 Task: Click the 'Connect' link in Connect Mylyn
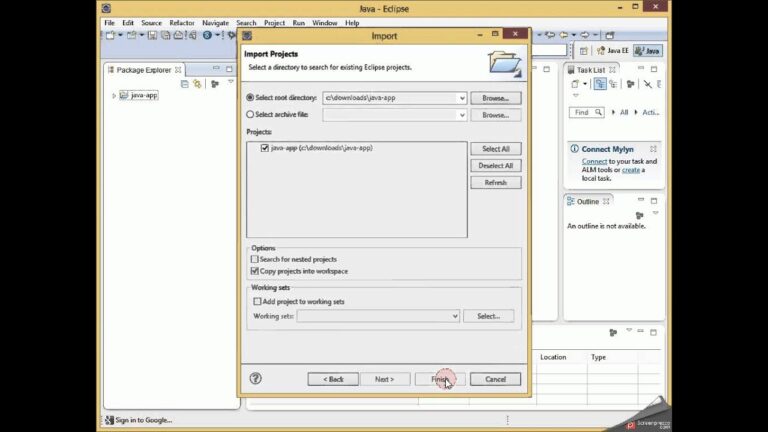(x=594, y=161)
